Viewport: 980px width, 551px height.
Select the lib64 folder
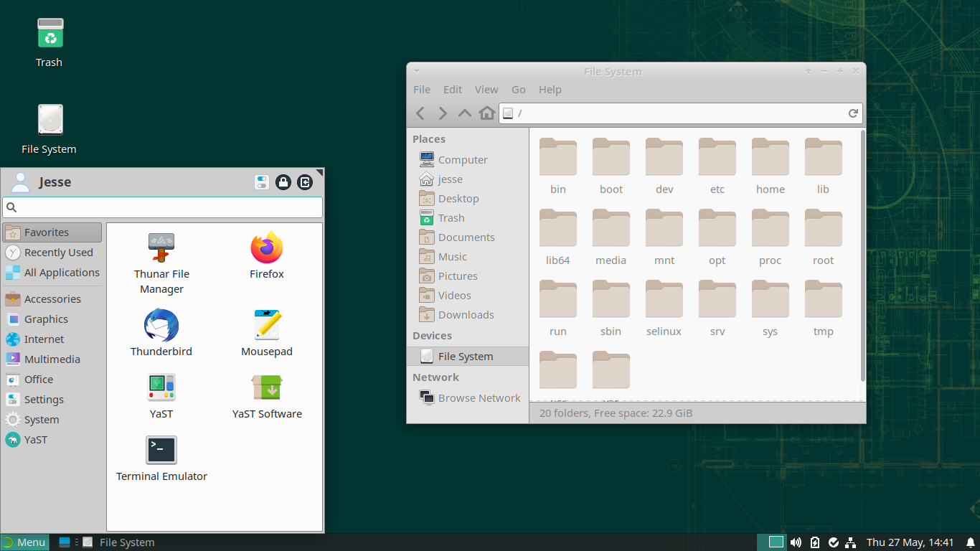tap(558, 237)
